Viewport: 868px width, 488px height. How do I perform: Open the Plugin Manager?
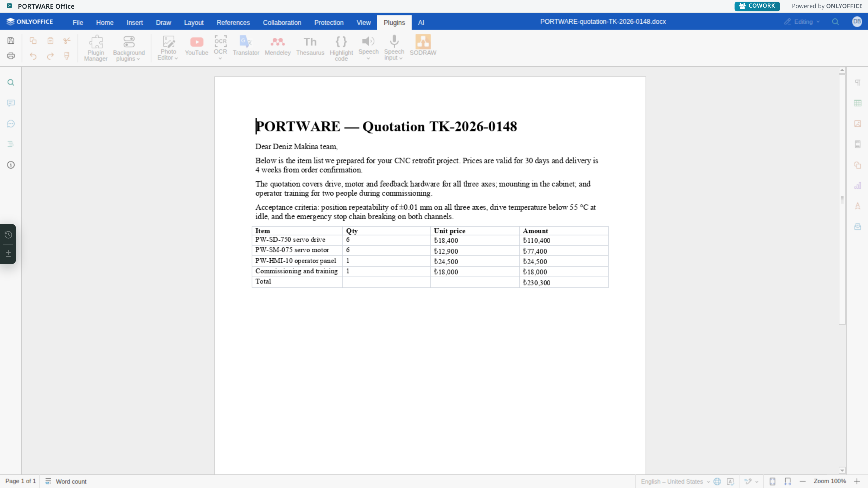96,48
